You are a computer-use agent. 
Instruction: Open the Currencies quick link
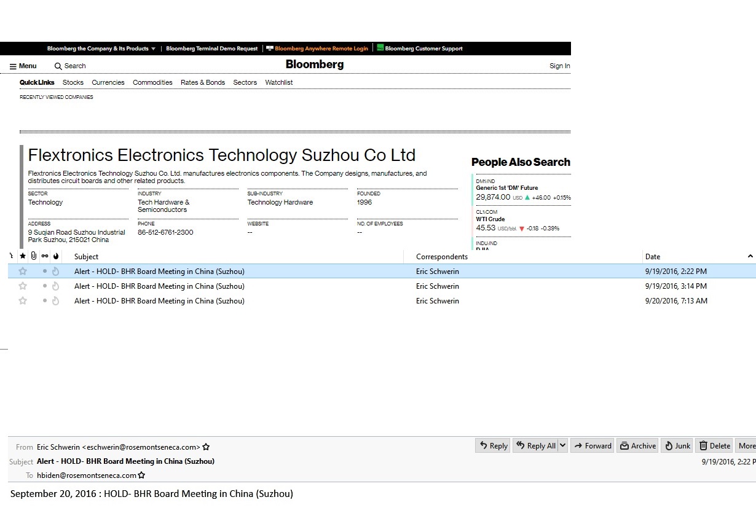(108, 82)
